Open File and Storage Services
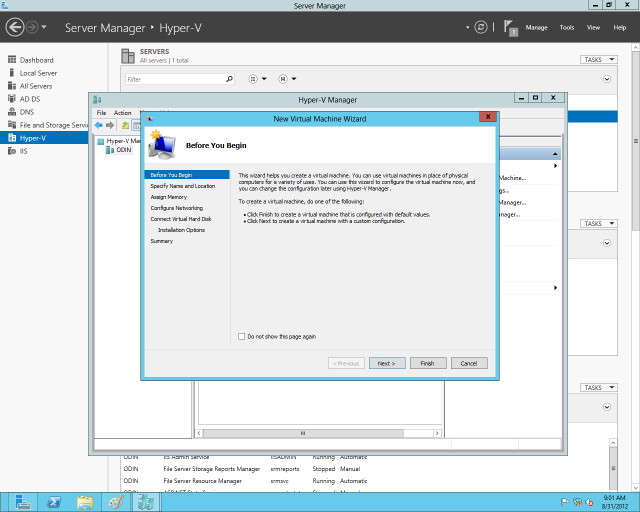Viewport: 640px width, 512px height. pos(48,125)
